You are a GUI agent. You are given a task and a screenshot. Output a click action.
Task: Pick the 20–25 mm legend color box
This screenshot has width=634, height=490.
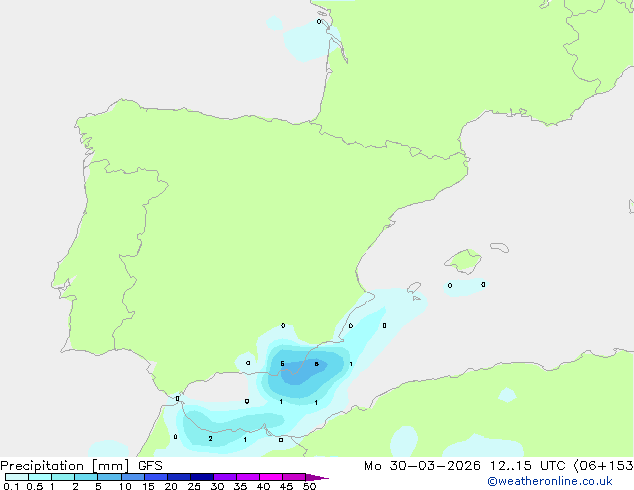pyautogui.click(x=179, y=477)
